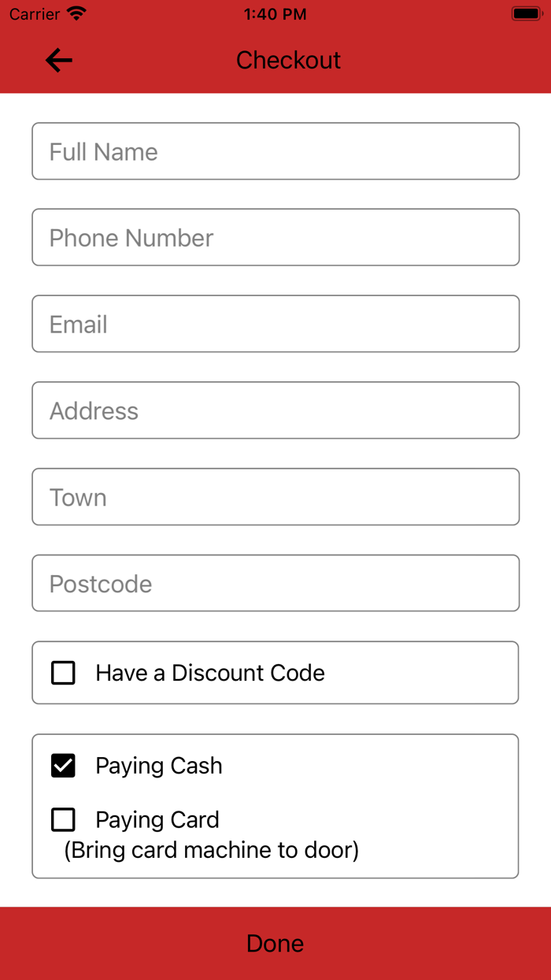Viewport: 551px width, 980px height.
Task: Tap the 1:40 PM clock
Action: [x=275, y=14]
